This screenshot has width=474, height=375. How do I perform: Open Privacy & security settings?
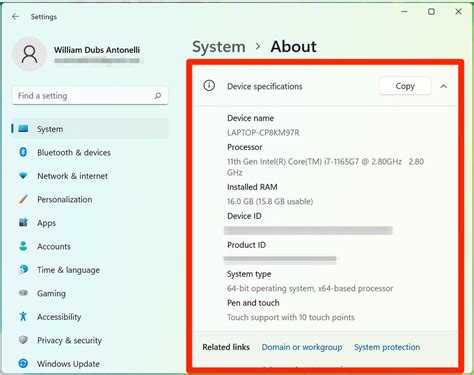(x=90, y=340)
